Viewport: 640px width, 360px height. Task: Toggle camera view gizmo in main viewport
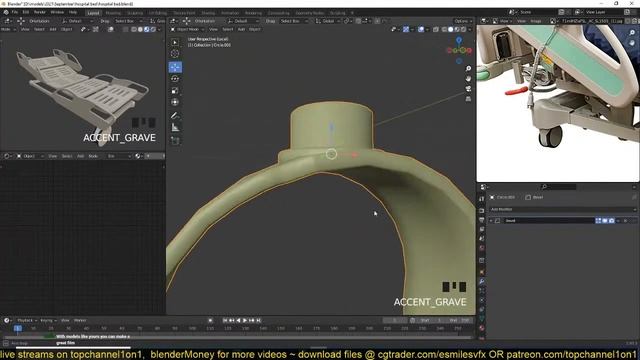tap(468, 89)
